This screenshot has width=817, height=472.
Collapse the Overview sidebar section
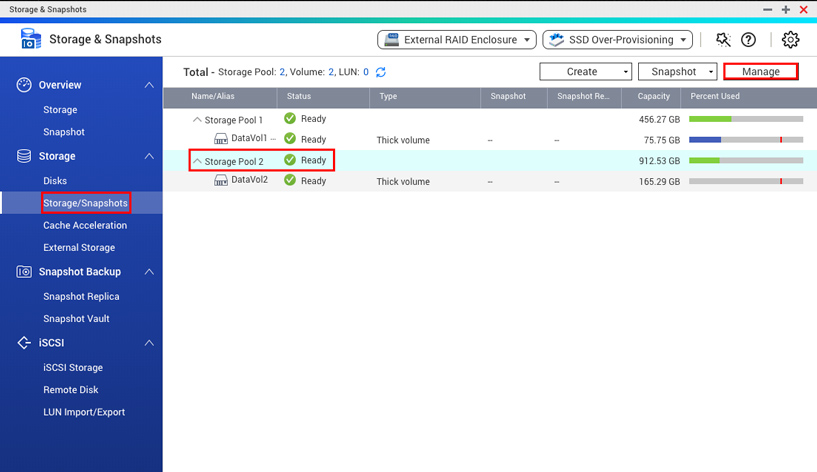point(149,85)
